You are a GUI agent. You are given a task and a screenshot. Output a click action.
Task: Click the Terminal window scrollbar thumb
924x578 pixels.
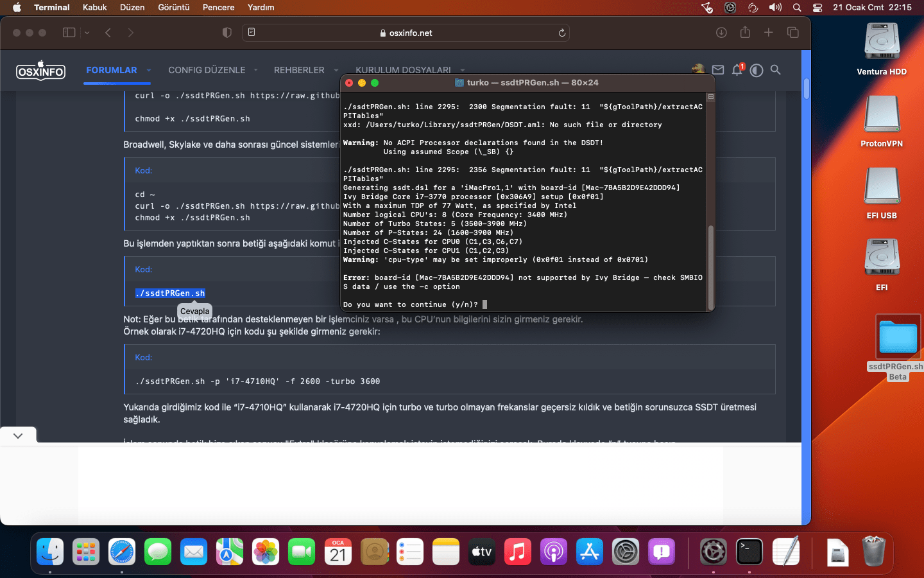point(710,267)
